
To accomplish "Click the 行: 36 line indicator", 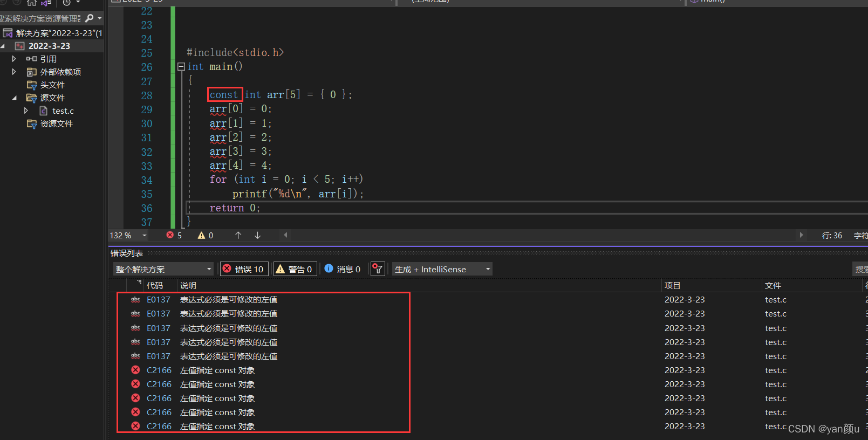I will coord(831,236).
